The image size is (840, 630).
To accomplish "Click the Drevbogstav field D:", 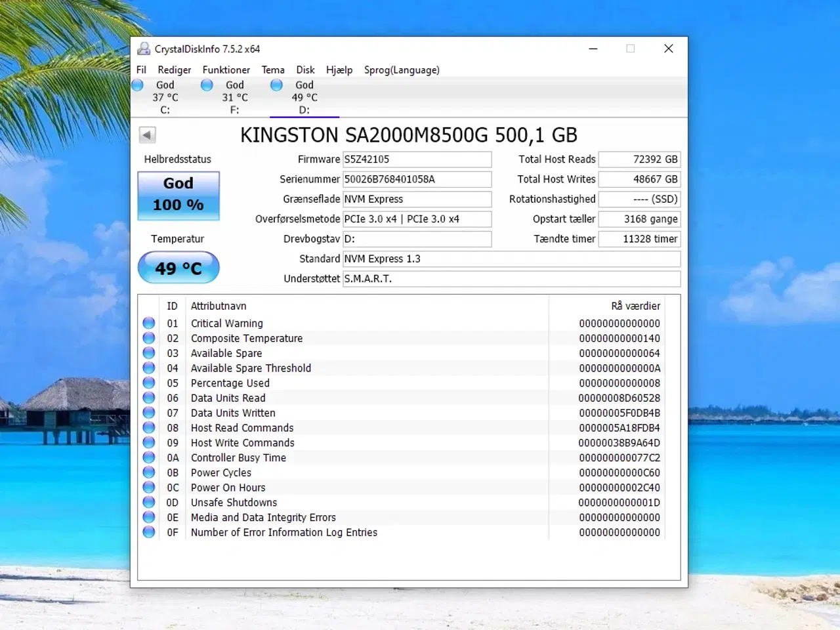I will coord(417,239).
